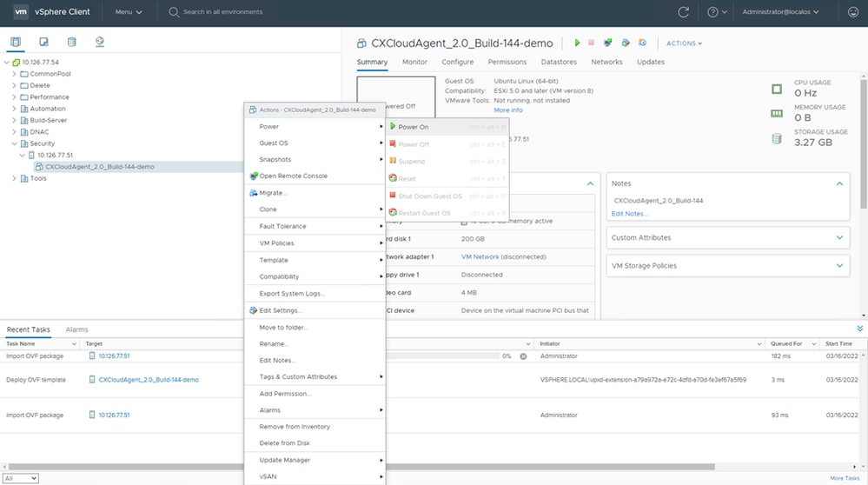Select Migrate... from the context menu
This screenshot has width=868, height=485.
[315, 193]
